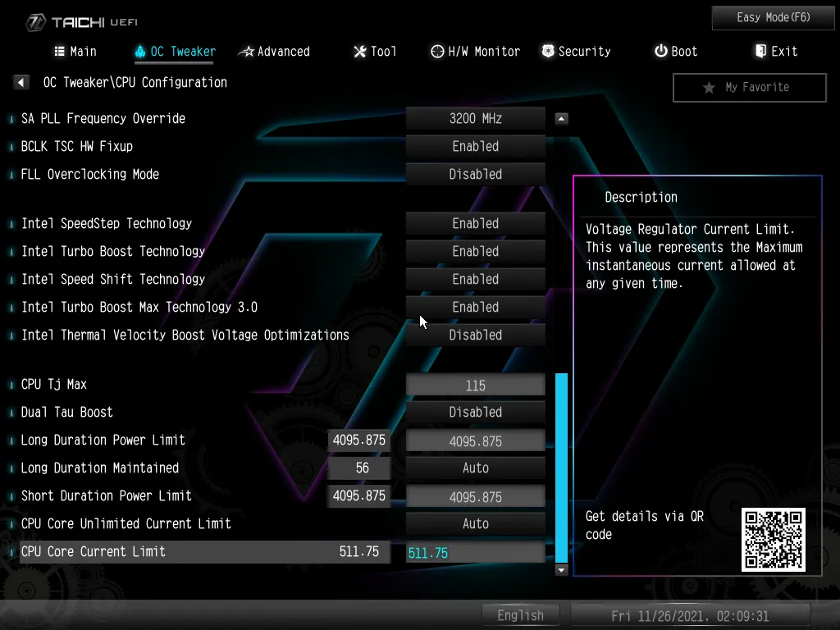
Task: Click the English language button
Action: (520, 615)
